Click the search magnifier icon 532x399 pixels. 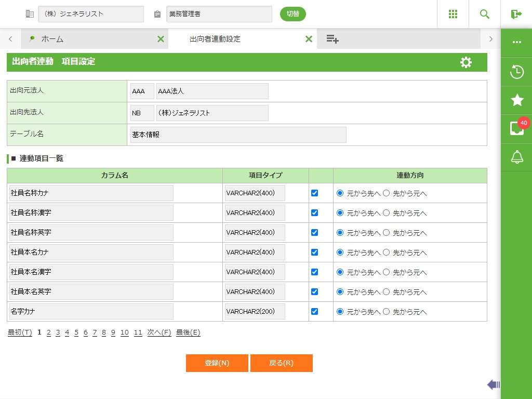(x=485, y=14)
